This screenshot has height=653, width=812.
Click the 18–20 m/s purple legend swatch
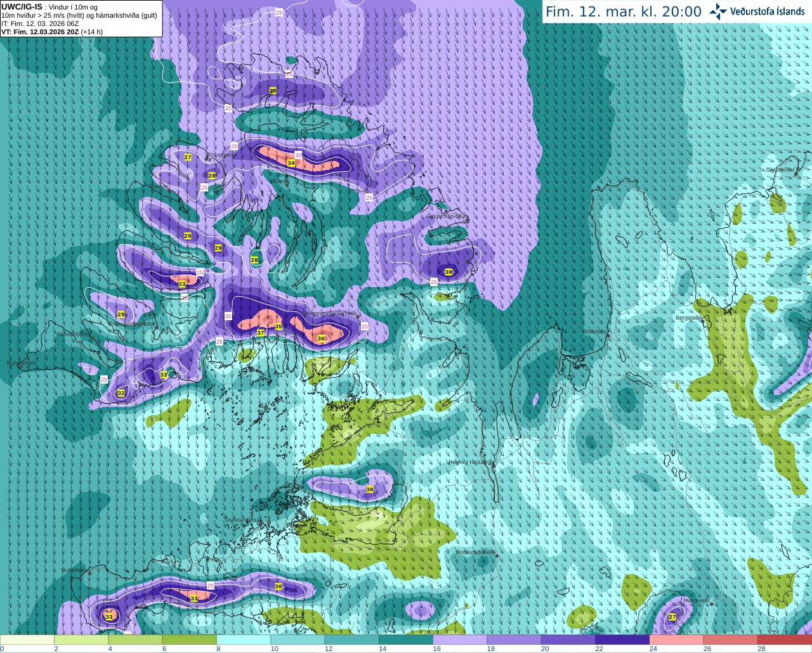click(x=514, y=640)
